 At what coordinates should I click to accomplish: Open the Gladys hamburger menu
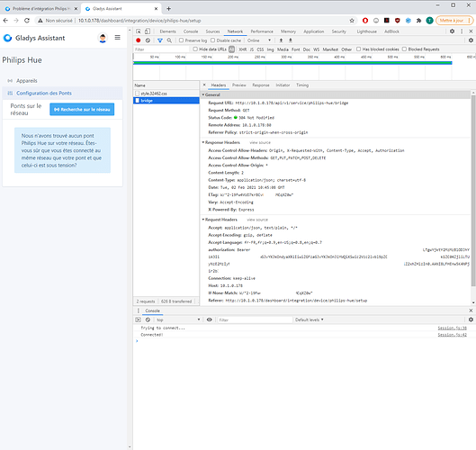118,37
